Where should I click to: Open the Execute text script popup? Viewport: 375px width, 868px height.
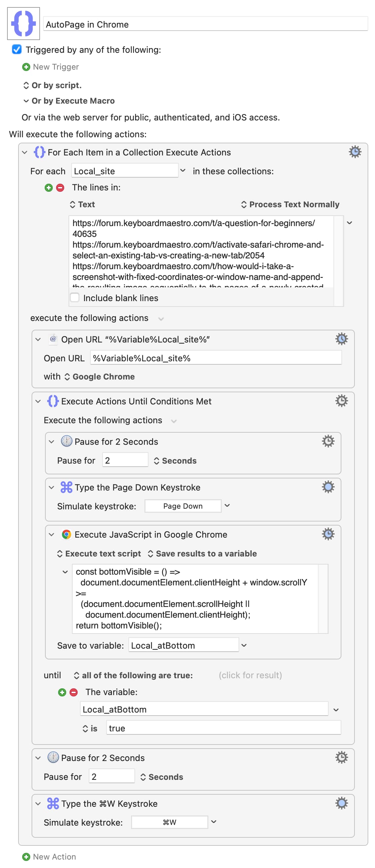[99, 554]
